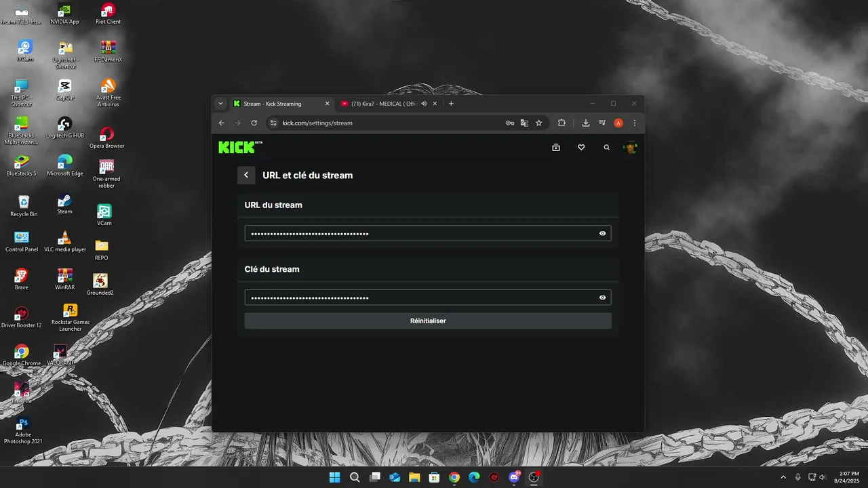This screenshot has height=488, width=868.
Task: Select the WinRAR desktop icon
Action: 65,279
